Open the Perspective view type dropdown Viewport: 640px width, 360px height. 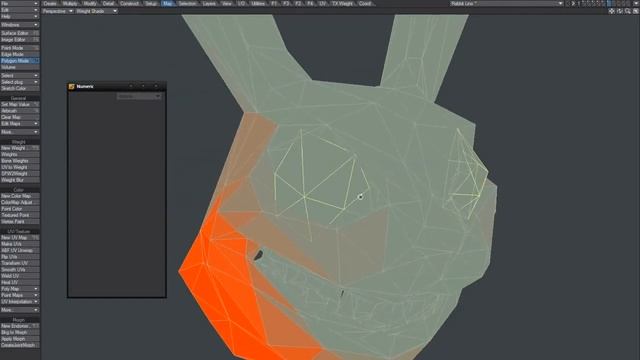[58, 11]
